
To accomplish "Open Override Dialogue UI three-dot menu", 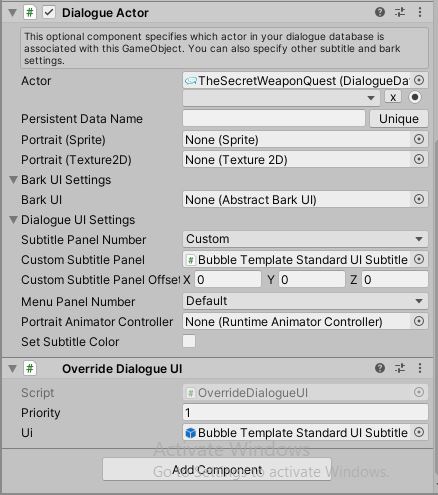I will (x=420, y=368).
